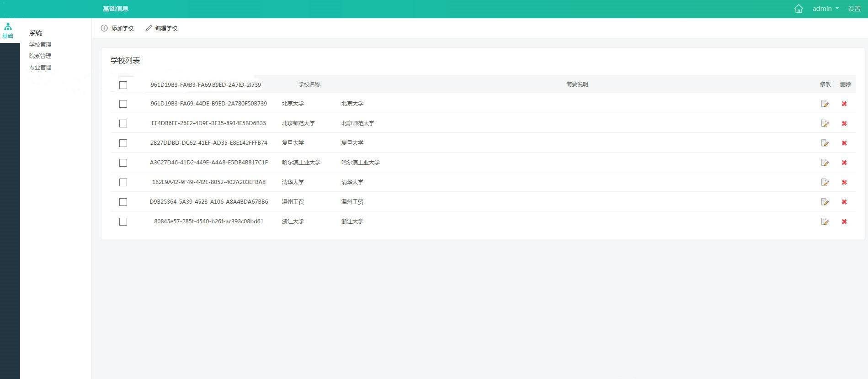
Task: Select the checkbox for 清华大学
Action: tap(123, 182)
